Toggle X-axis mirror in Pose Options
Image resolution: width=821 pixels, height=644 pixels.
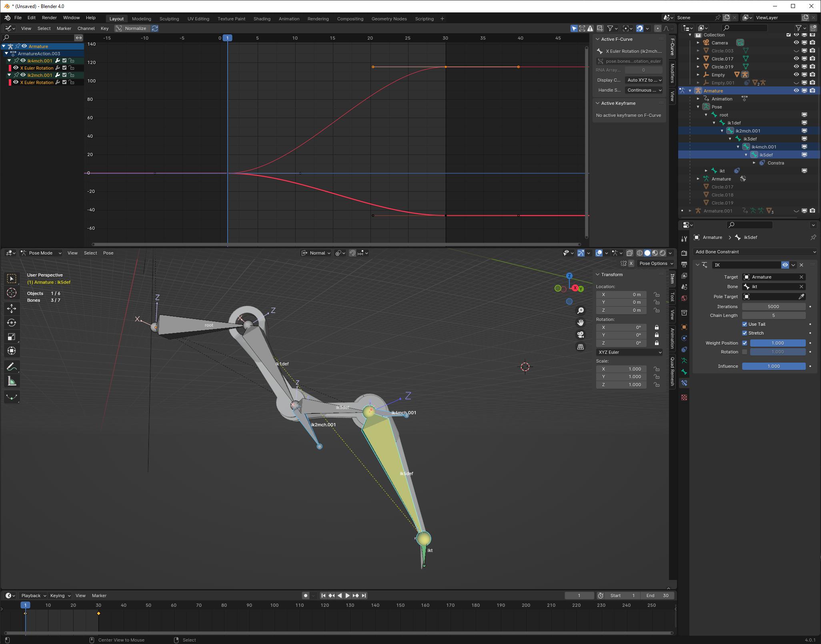click(631, 263)
